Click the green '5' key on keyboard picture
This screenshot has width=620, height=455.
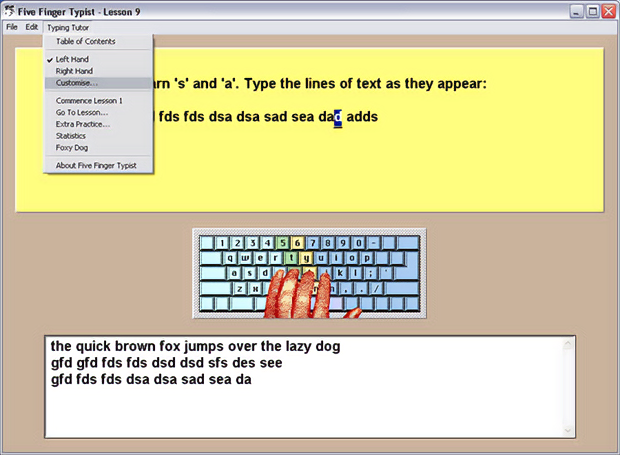coord(283,242)
